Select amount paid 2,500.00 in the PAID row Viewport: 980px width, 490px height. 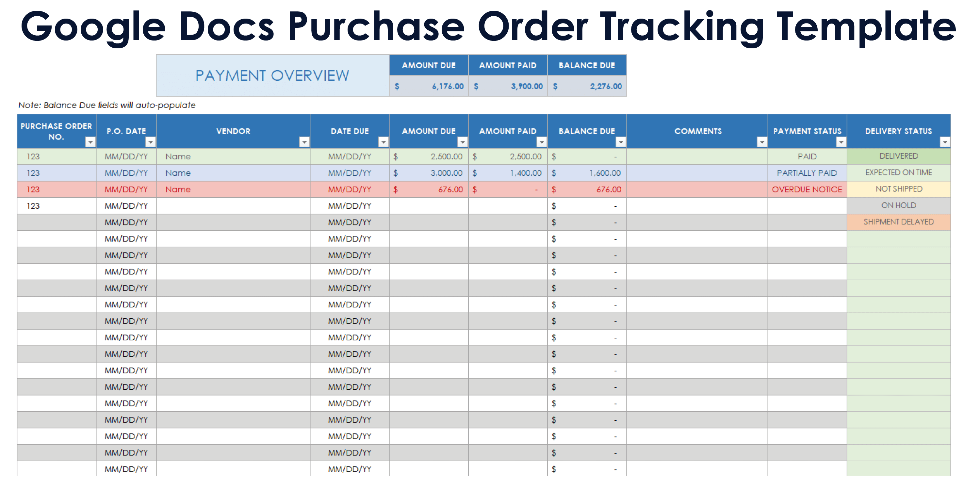[508, 156]
